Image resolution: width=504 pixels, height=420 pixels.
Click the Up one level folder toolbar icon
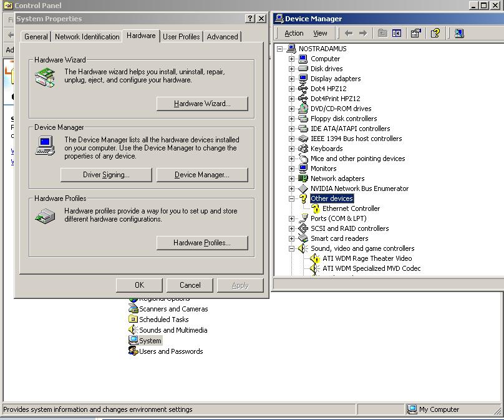(382, 33)
